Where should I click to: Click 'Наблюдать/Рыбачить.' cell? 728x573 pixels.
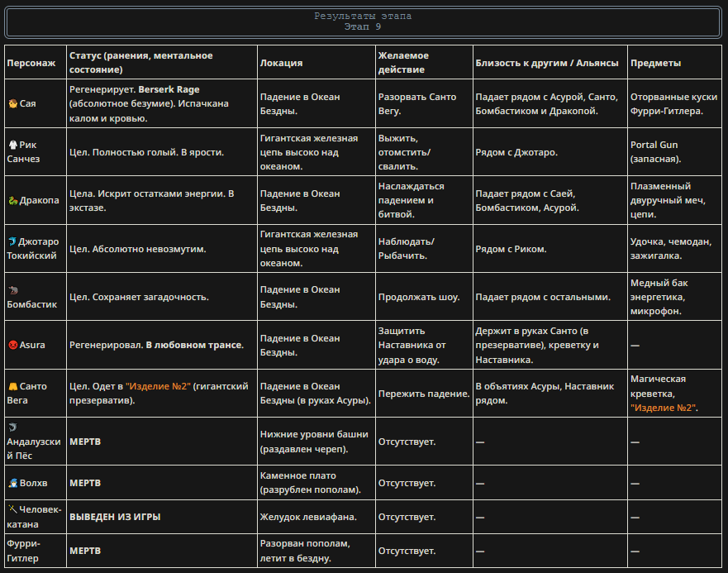pyautogui.click(x=424, y=249)
